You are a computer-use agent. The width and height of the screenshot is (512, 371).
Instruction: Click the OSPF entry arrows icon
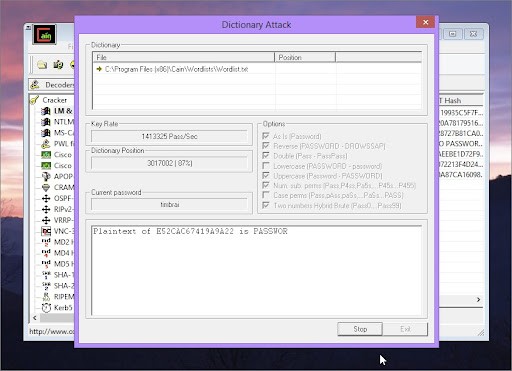[46, 199]
